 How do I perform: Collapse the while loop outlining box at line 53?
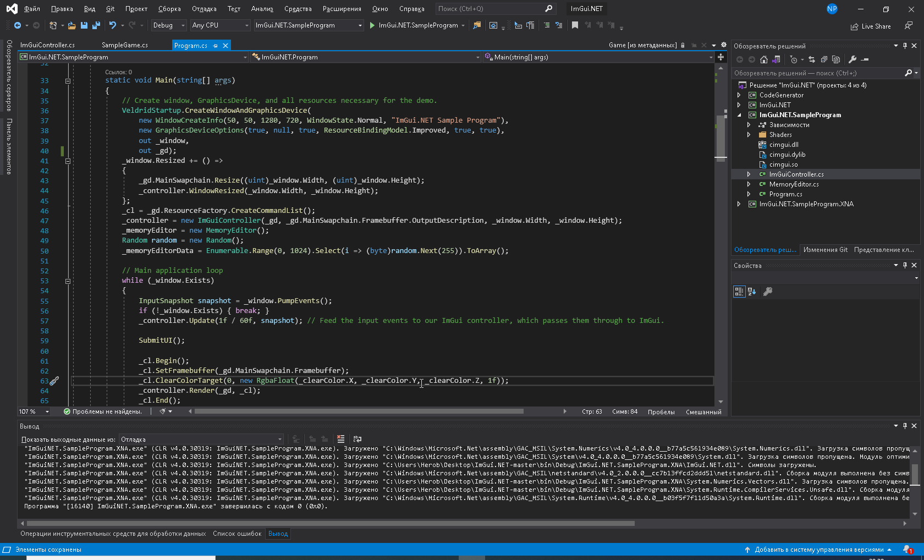click(x=68, y=281)
